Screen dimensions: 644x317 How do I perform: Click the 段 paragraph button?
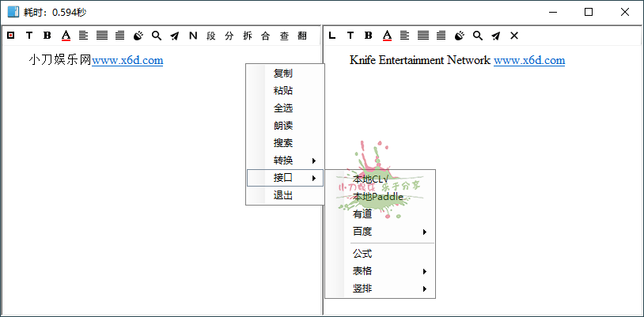click(211, 35)
